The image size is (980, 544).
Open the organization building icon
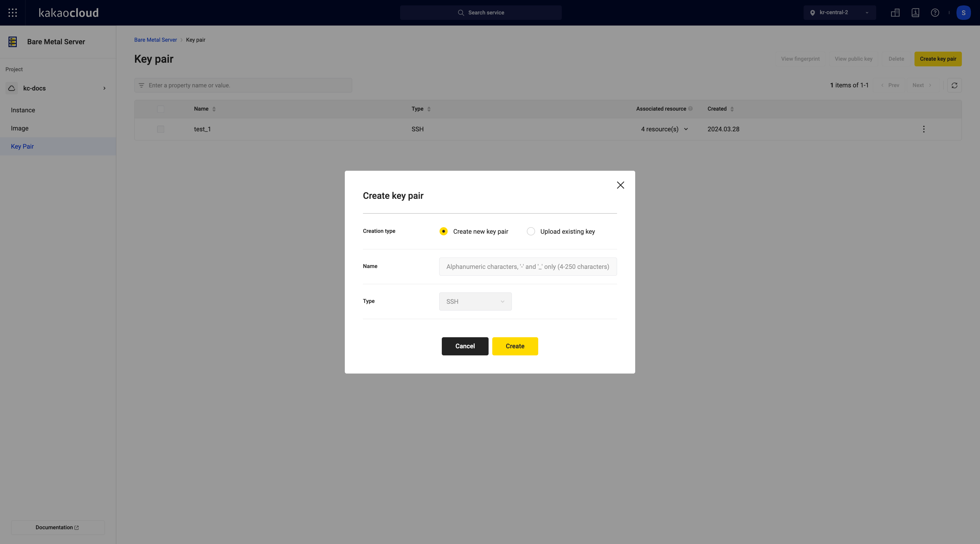[x=895, y=13]
